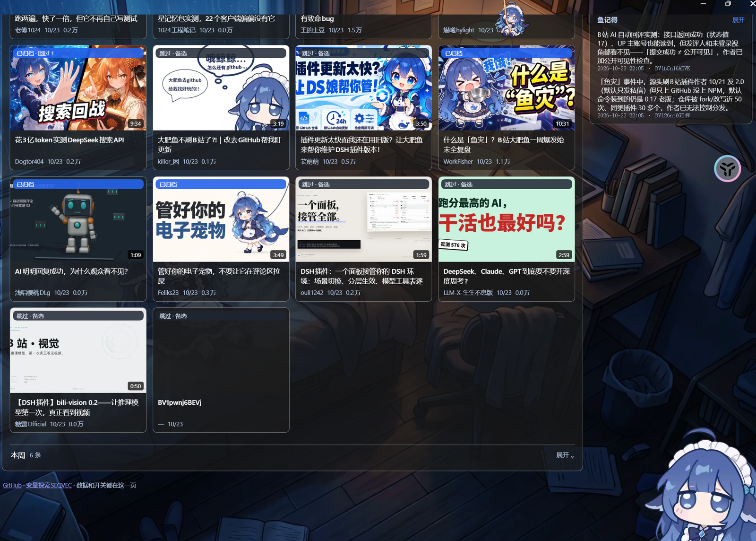Click author name ouli1242
This screenshot has width=756, height=541.
click(312, 293)
